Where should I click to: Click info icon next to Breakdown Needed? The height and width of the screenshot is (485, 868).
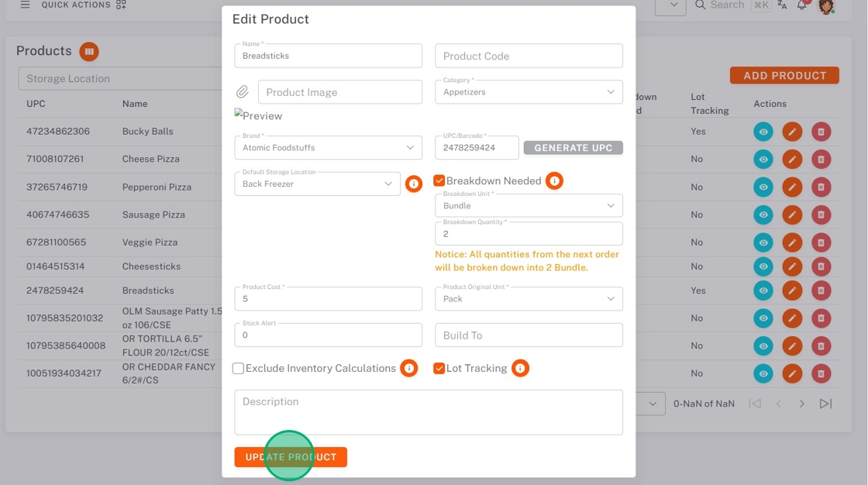pyautogui.click(x=554, y=181)
